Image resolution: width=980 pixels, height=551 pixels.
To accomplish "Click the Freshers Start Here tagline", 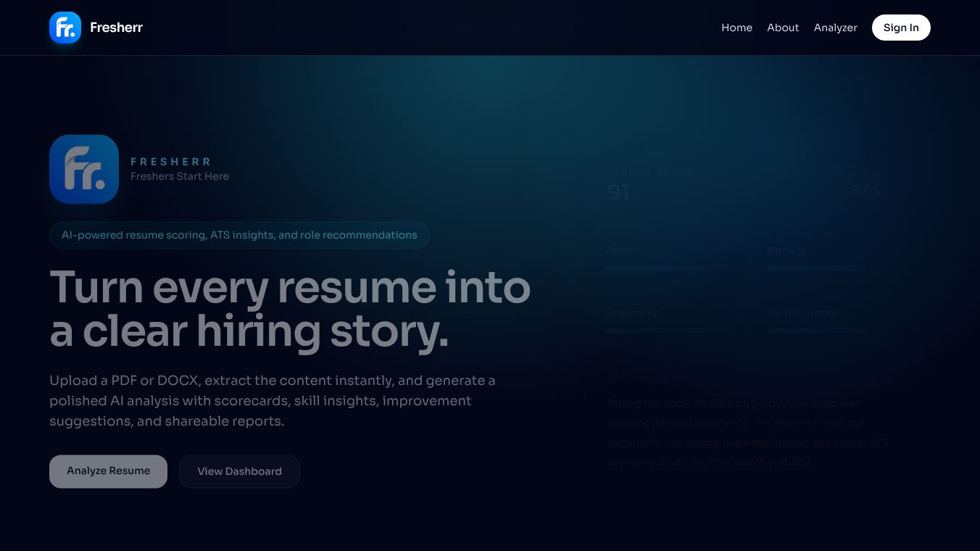I will tap(180, 176).
